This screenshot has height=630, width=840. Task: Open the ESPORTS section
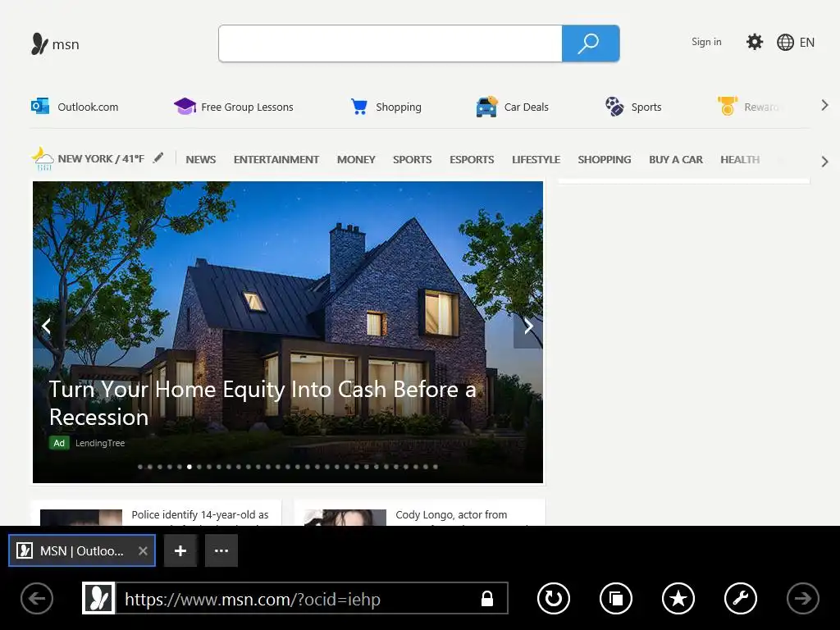point(472,160)
